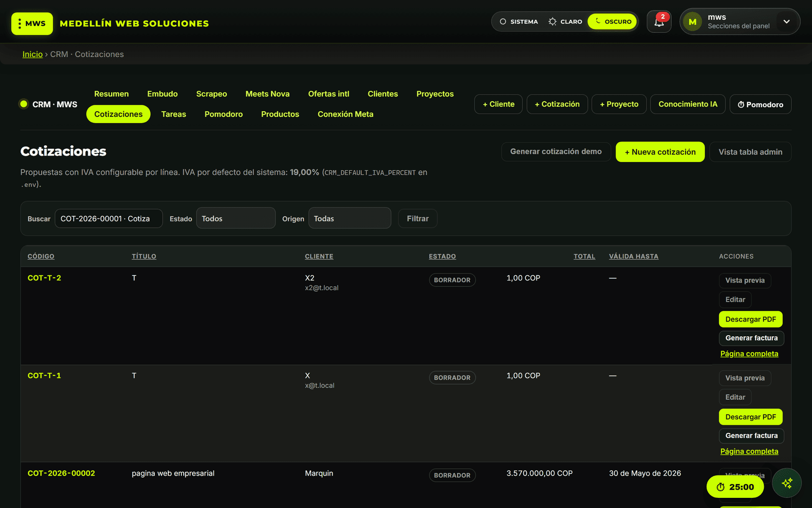Click Vista previa for COT-T-2
The width and height of the screenshot is (812, 508).
click(x=745, y=280)
